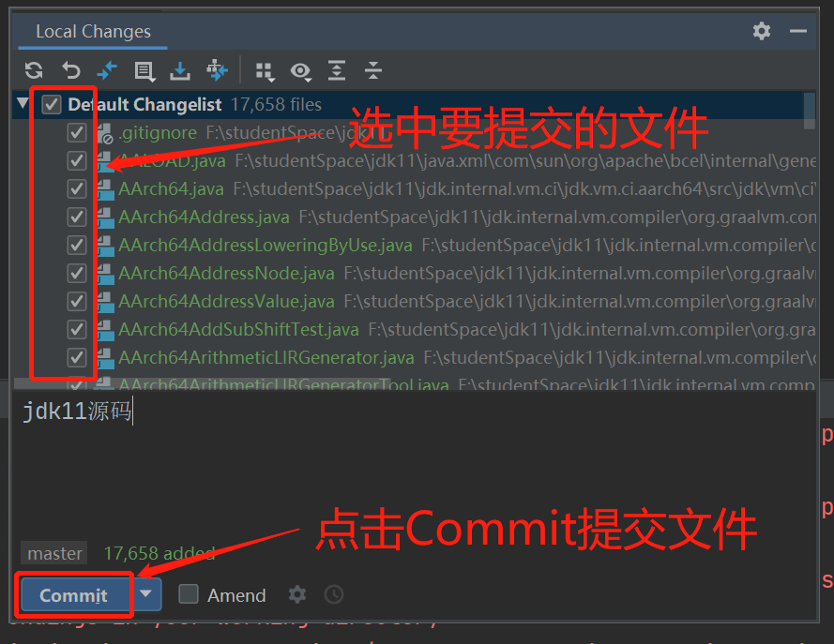Open the Group By squares dropdown icon

[x=265, y=72]
